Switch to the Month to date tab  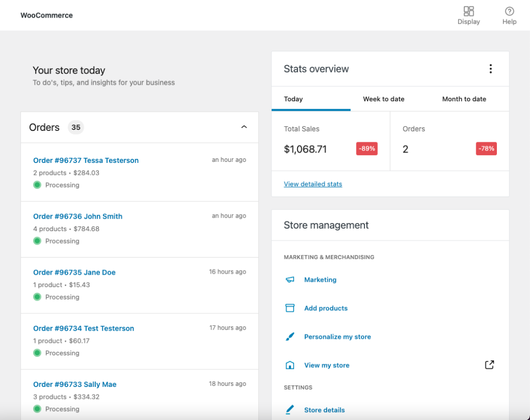click(464, 99)
